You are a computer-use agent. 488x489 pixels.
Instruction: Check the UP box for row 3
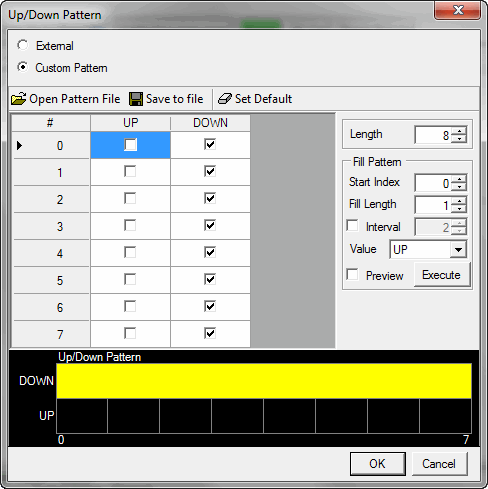(x=130, y=225)
